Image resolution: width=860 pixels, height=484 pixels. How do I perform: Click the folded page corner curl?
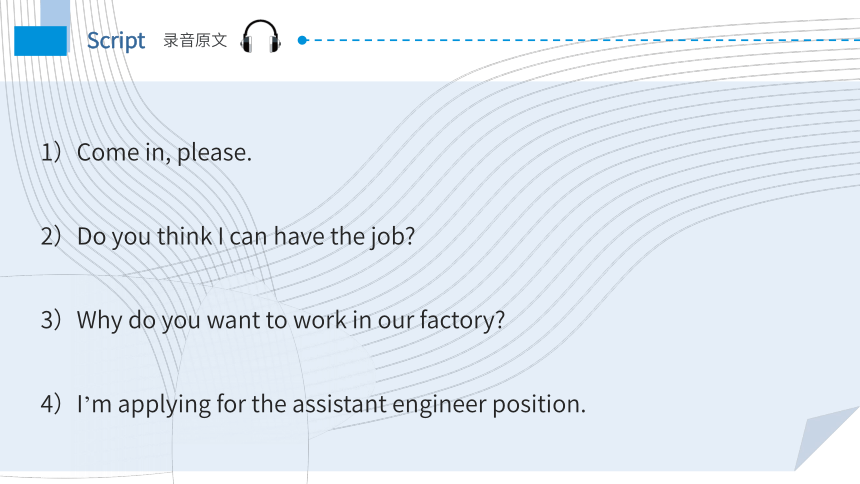(827, 438)
